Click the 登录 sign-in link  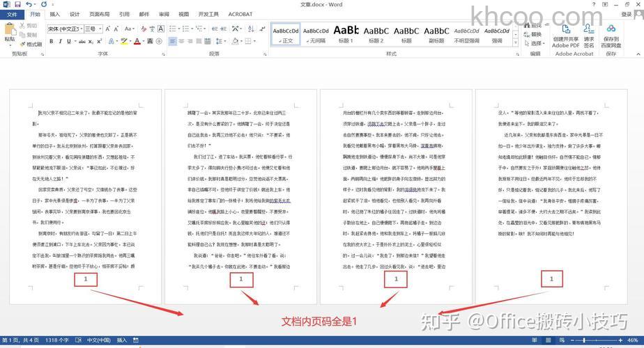point(627,15)
